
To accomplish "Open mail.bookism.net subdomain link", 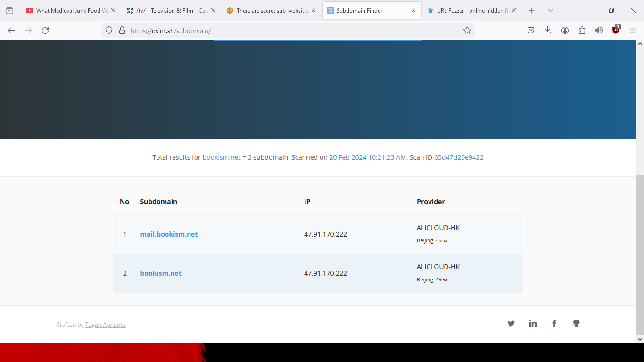I will pyautogui.click(x=169, y=234).
